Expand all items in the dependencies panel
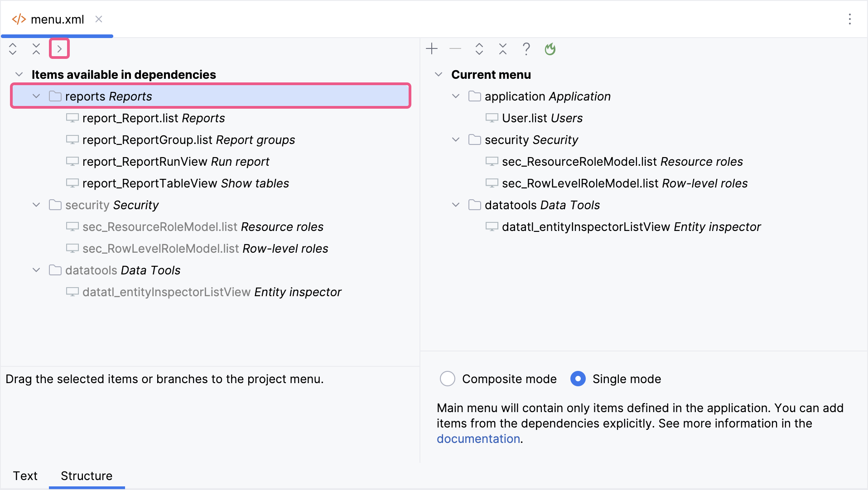 click(x=13, y=49)
